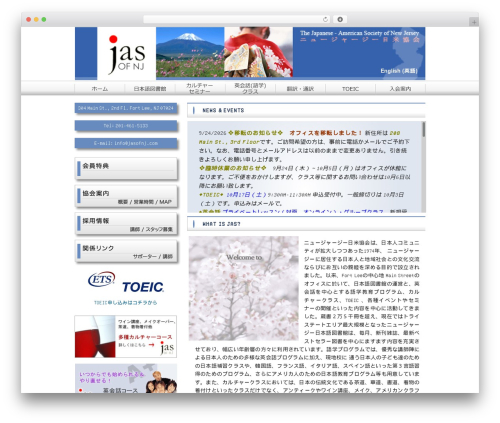Follow the TOEIC申し込みはコチラから link

click(x=126, y=303)
